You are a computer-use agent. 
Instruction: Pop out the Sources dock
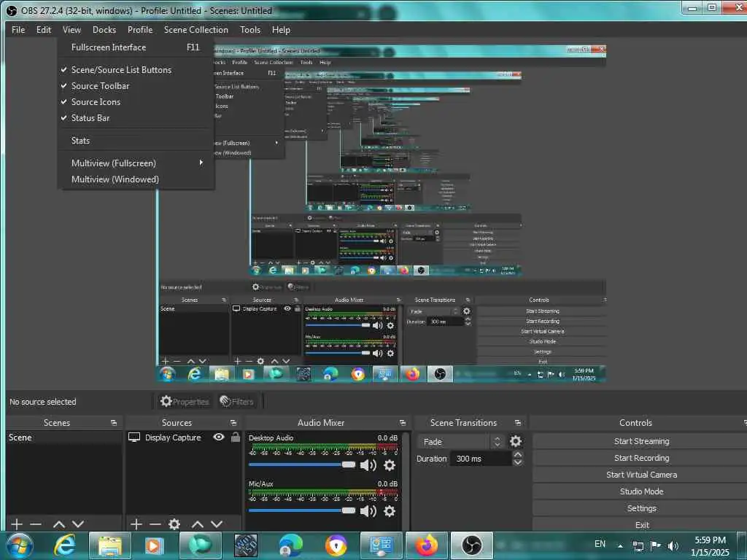[x=233, y=423]
